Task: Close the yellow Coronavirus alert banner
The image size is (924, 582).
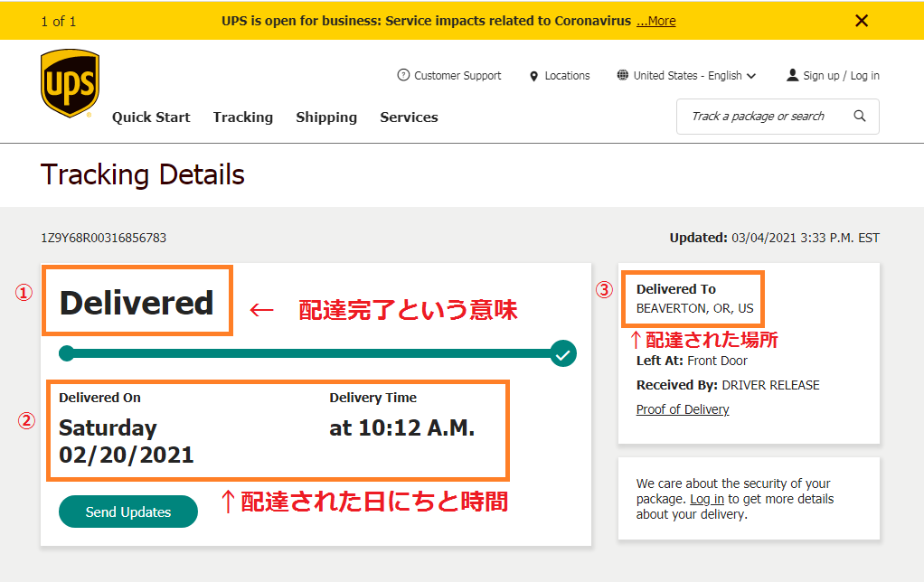Action: pos(861,21)
